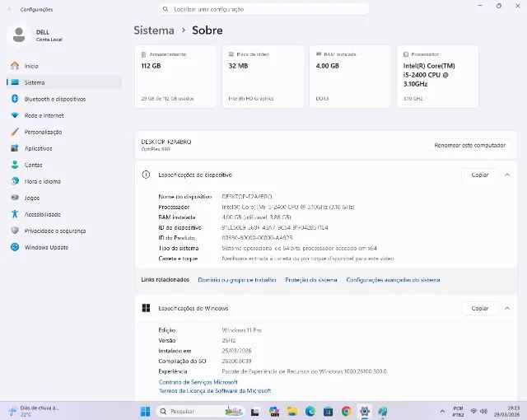Collapse Especificações do Windows section
527x420 pixels.
tap(507, 308)
